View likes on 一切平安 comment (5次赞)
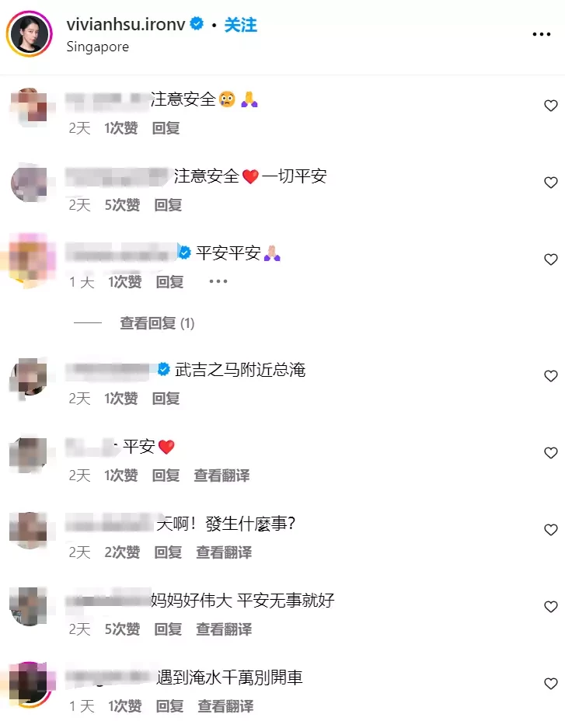565x728 pixels. point(122,205)
